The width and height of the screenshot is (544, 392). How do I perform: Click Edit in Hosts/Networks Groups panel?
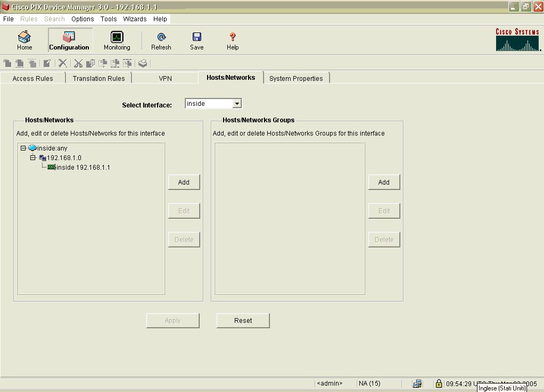point(384,211)
